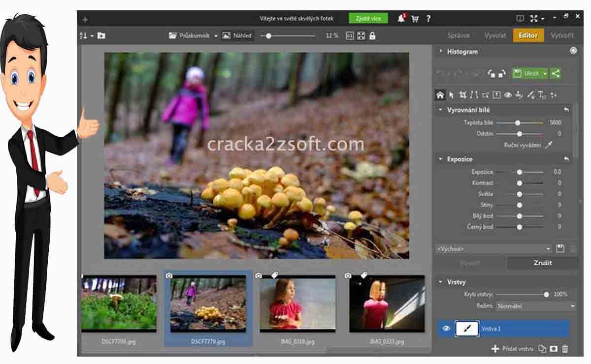Screen dimensions: 591x364
Task: Toggle the zoom lock icon
Action: 372,35
